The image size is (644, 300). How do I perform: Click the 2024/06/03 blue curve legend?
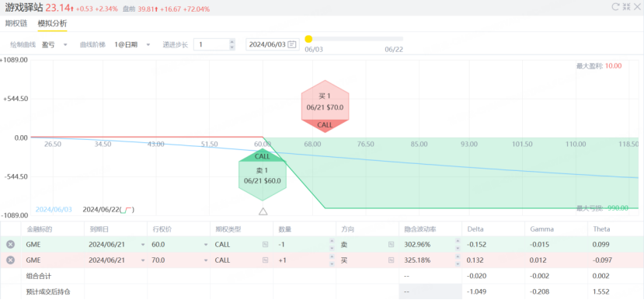click(54, 209)
